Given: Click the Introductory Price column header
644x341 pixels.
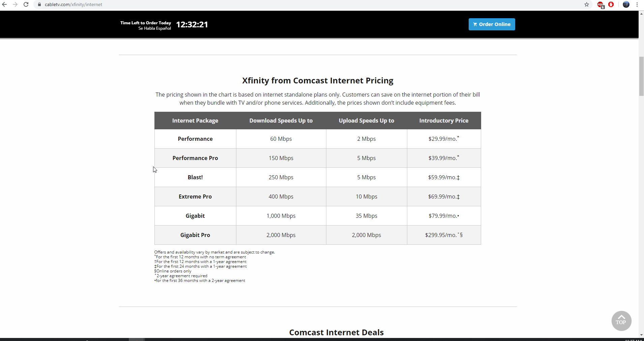Looking at the screenshot, I should [444, 121].
